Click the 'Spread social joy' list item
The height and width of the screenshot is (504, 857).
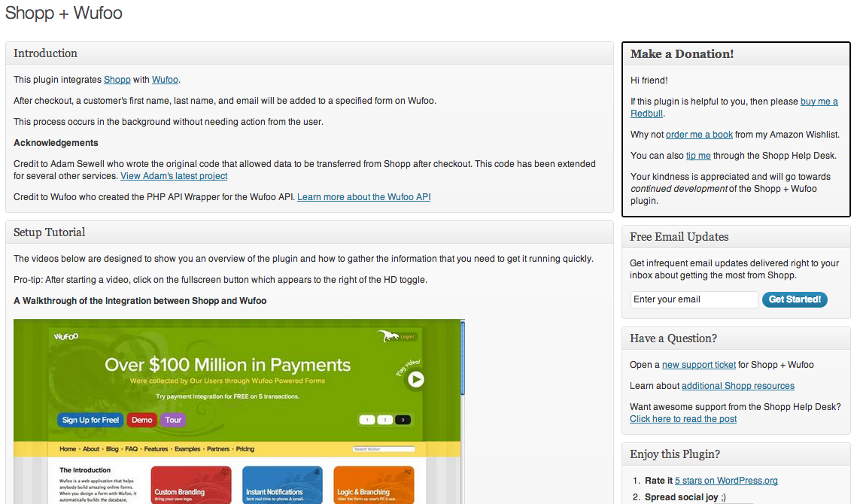(x=685, y=497)
